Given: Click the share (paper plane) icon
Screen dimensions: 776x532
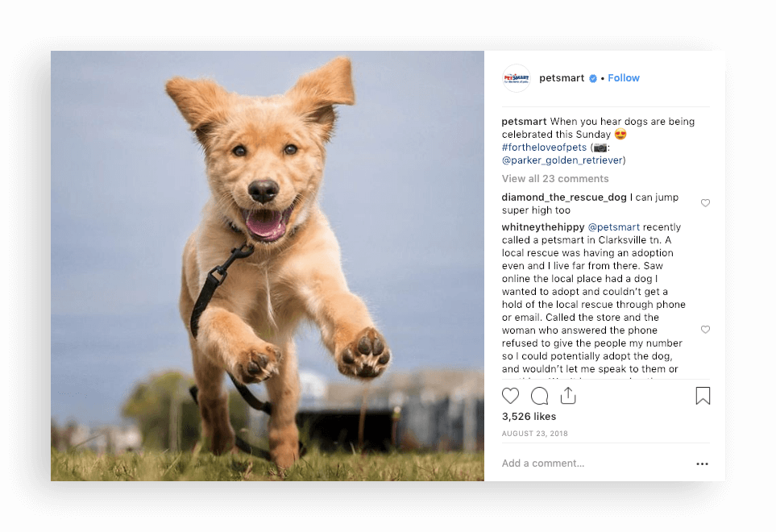Looking at the screenshot, I should tap(568, 395).
